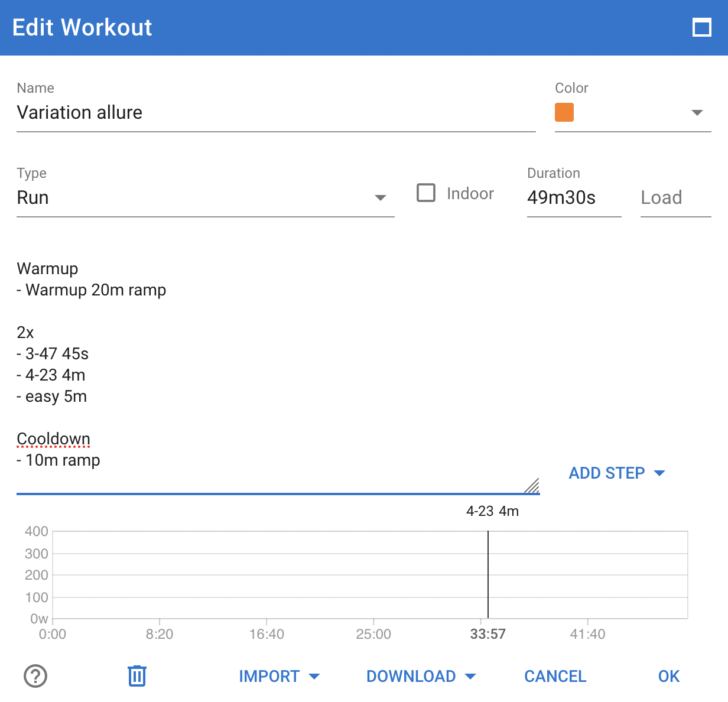Open the IMPORT menu
Screen dimensions: 728x702
279,676
